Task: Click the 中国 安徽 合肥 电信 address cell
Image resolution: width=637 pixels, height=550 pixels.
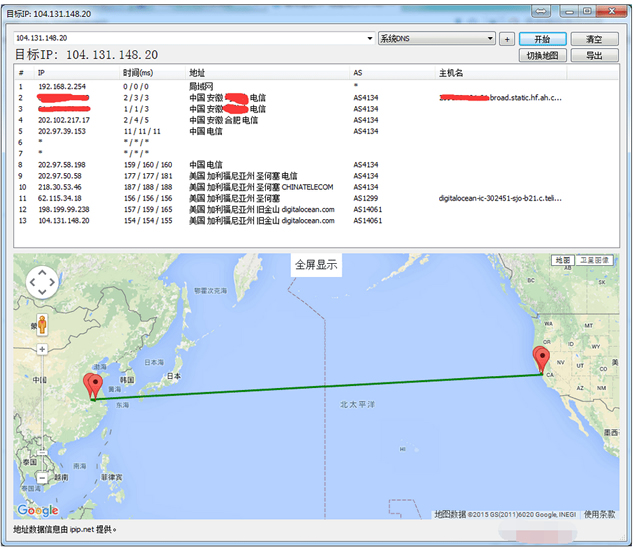Action: (223, 120)
